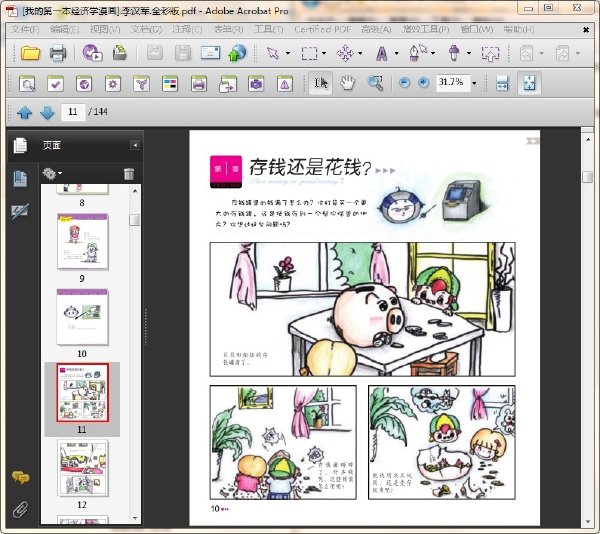The image size is (600, 534).
Task: Select the dashed rectangle marquee tool
Action: tap(309, 53)
